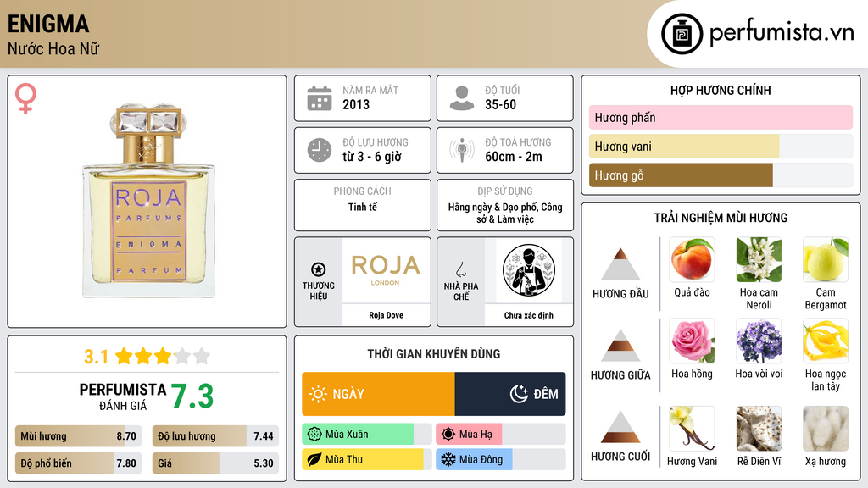The height and width of the screenshot is (488, 868).
Task: Open the Hoa ngọc lan tây note image
Action: (x=826, y=341)
